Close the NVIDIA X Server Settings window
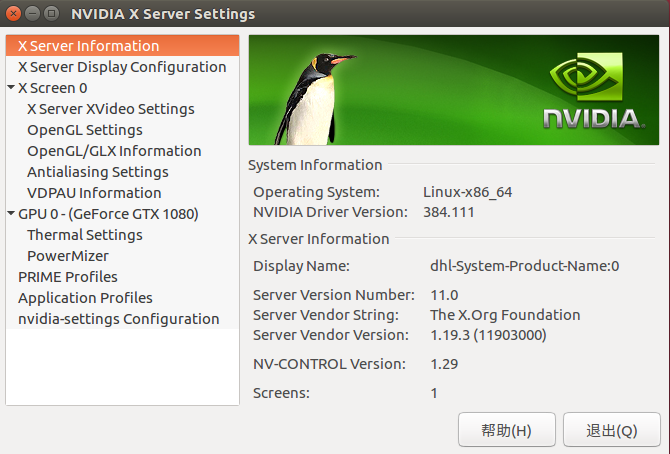This screenshot has width=670, height=454. click(13, 14)
